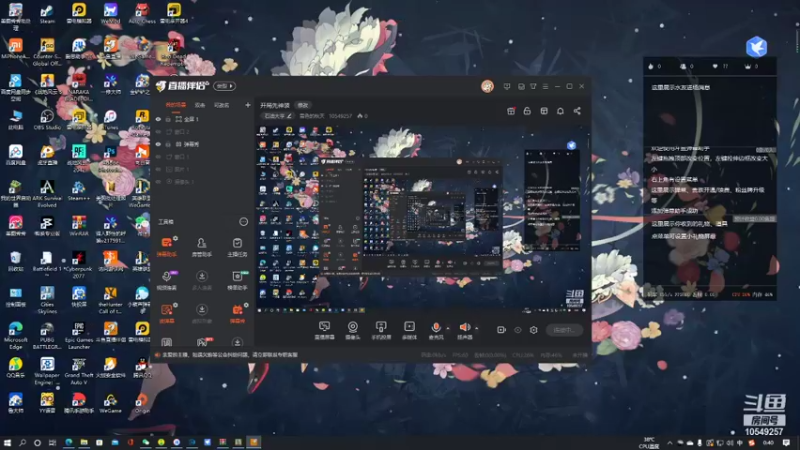Image resolution: width=800 pixels, height=450 pixels.
Task: Open the stream settings gear icon
Action: [534, 330]
